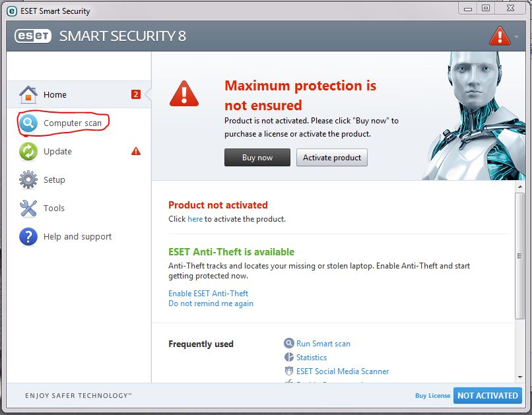Click the ESET Social Media Scanner icon
The width and height of the screenshot is (532, 415).
coord(288,371)
